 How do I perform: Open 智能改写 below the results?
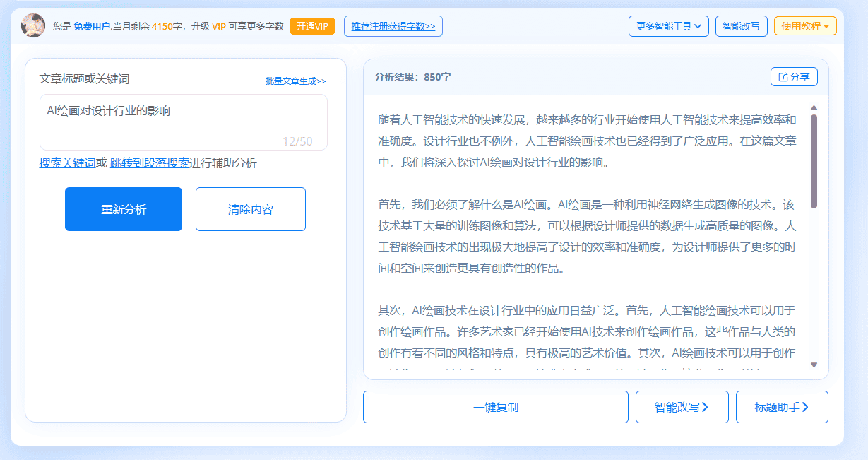682,407
